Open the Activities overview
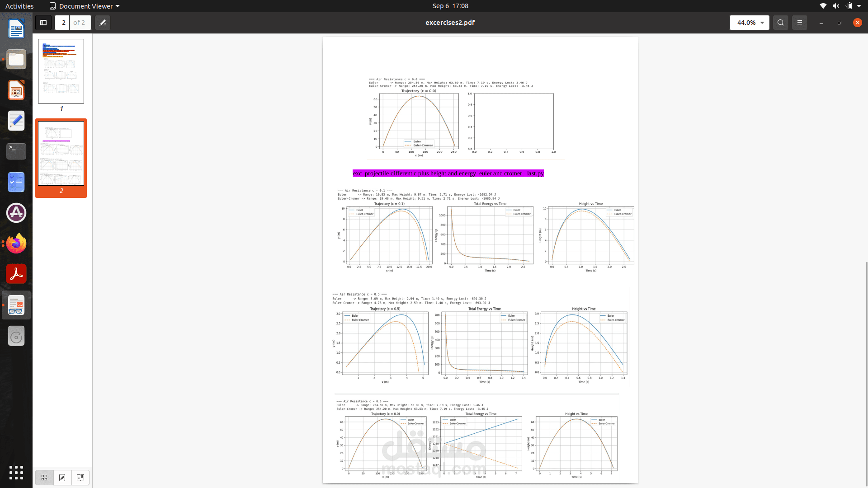The image size is (868, 488). 19,6
